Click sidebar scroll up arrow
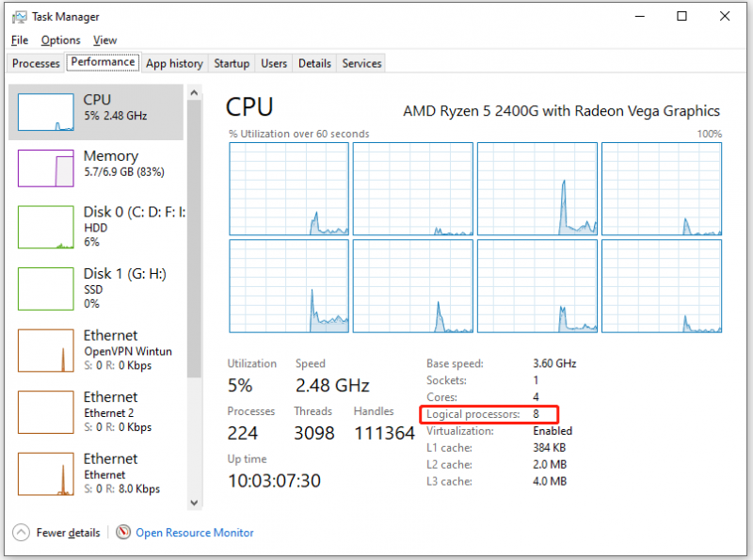Image resolution: width=753 pixels, height=560 pixels. (194, 92)
